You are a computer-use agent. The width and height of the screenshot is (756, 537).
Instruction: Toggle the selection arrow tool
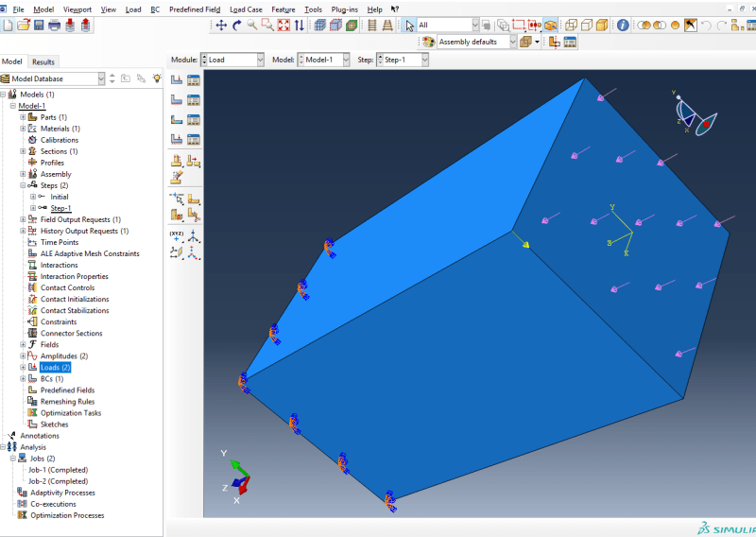pyautogui.click(x=409, y=26)
